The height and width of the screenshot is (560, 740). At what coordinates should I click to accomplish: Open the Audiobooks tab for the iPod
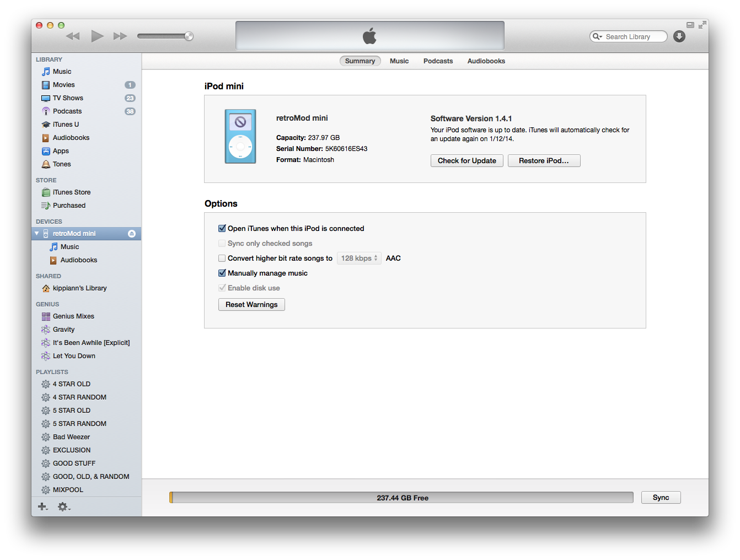click(486, 61)
